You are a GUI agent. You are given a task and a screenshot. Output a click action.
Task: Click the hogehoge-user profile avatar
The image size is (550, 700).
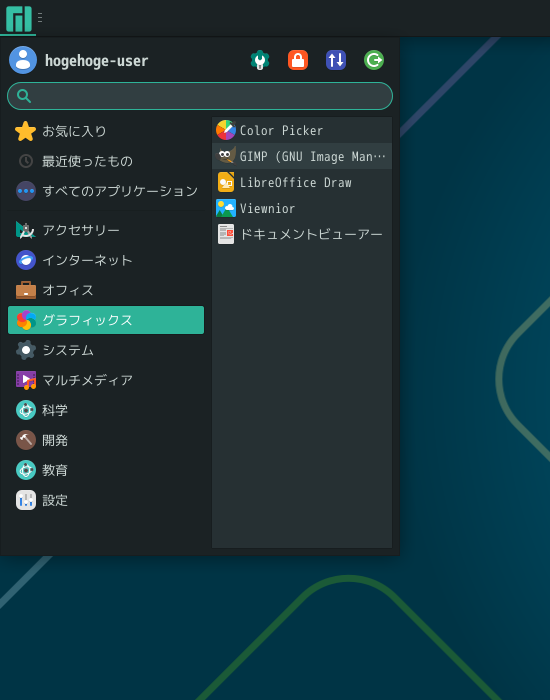(x=23, y=60)
